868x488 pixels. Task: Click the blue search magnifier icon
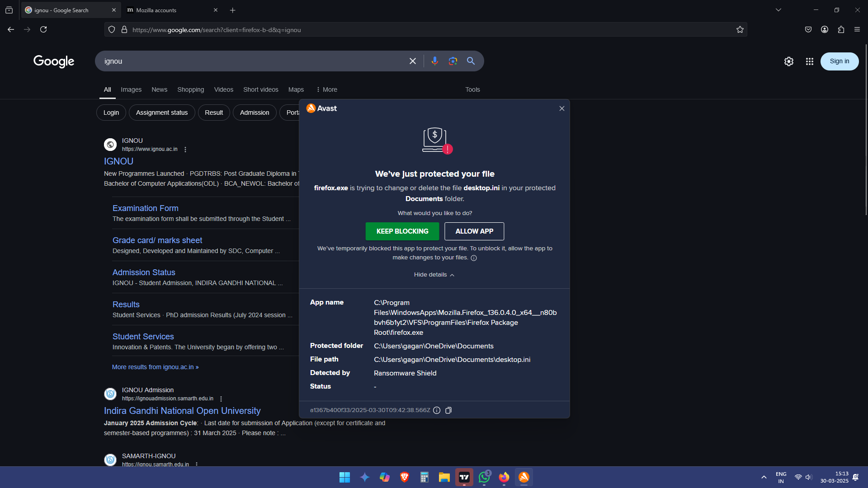[471, 61]
